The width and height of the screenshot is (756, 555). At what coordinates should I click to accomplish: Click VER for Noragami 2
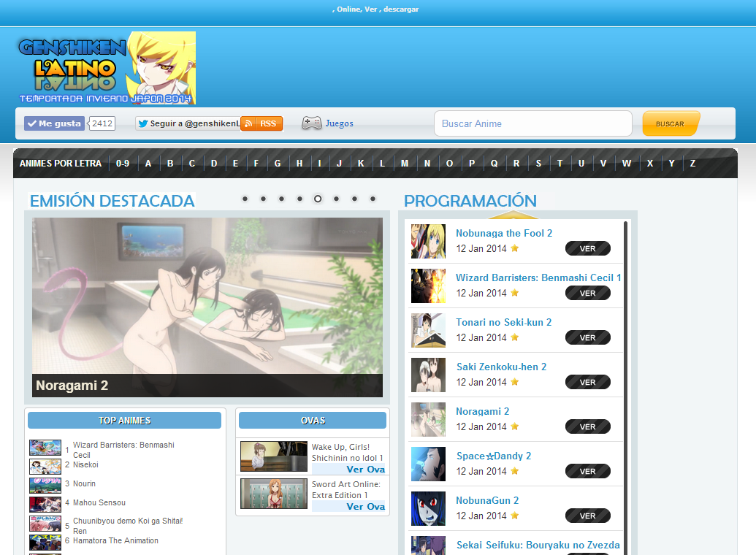point(588,426)
